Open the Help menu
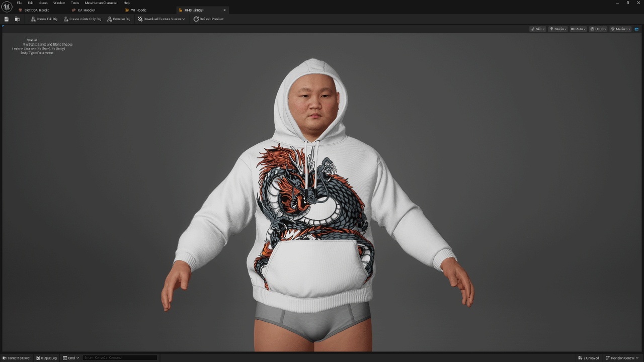Viewport: 644px width, 362px height. [x=127, y=3]
